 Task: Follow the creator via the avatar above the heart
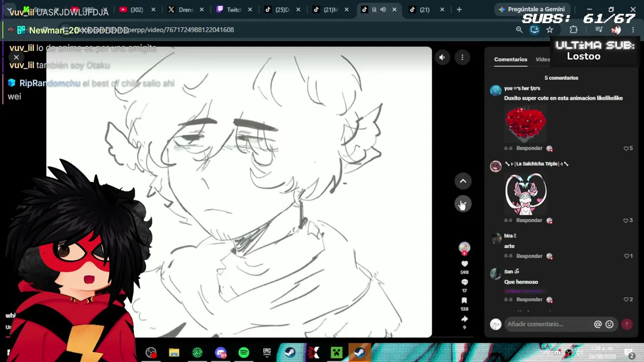click(464, 247)
